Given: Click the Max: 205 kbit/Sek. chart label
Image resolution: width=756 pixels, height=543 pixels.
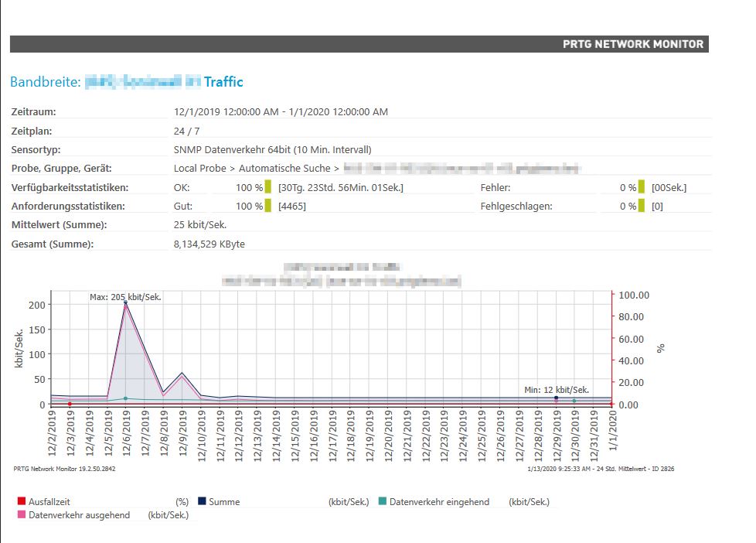Looking at the screenshot, I should tap(125, 296).
